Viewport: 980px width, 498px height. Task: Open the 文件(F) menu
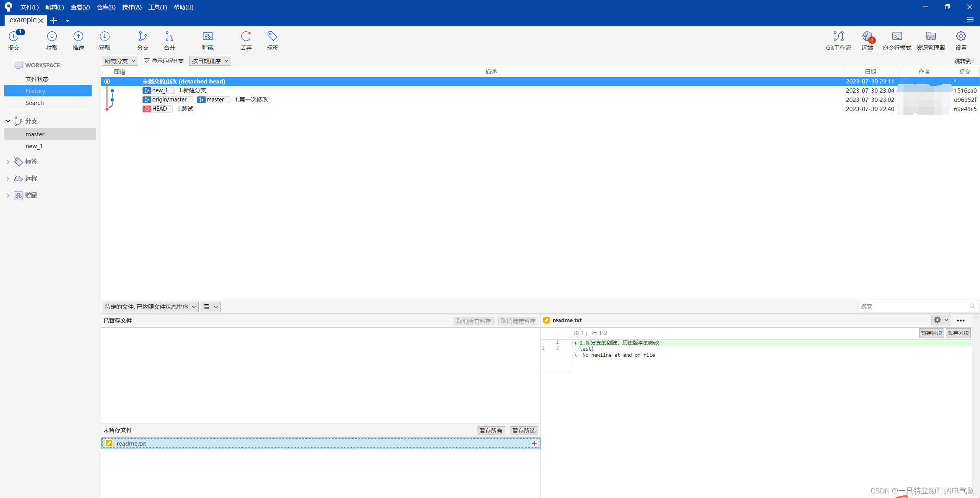click(29, 7)
